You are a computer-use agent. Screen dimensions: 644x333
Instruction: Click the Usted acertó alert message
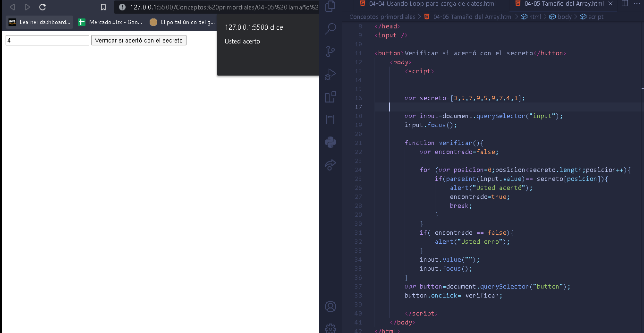point(242,42)
